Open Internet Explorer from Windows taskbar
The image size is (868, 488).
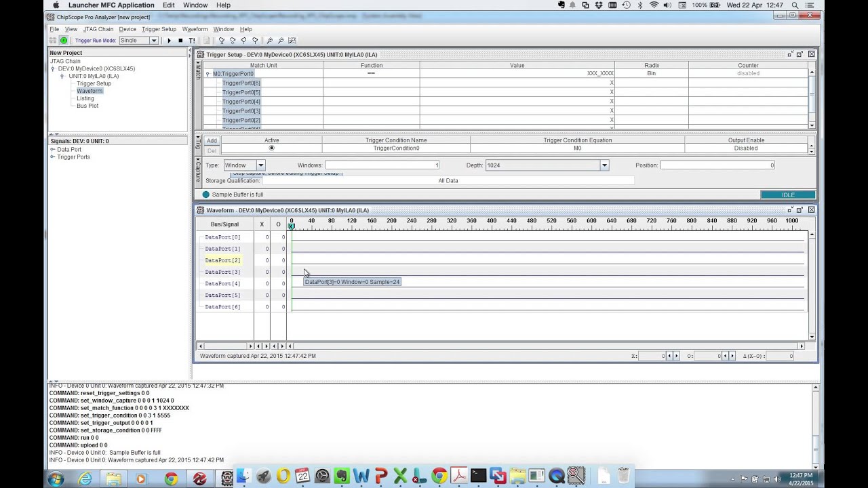point(85,479)
